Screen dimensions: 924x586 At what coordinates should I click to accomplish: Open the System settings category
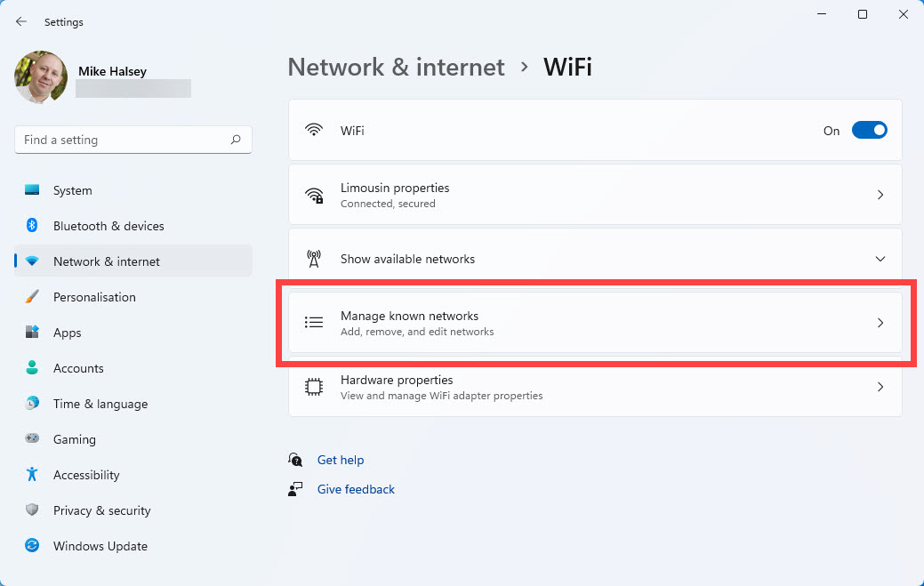72,190
